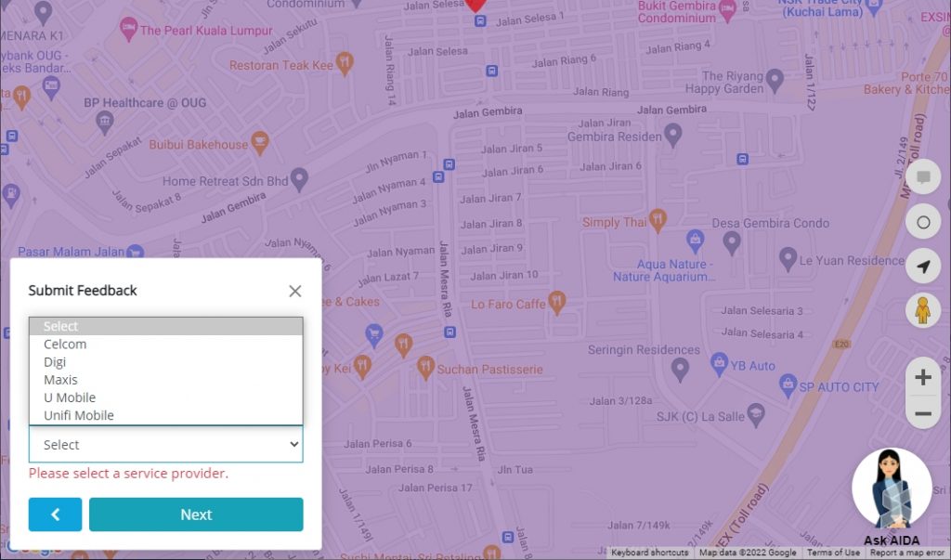
Task: Choose Celcom from the provider list
Action: coord(65,344)
